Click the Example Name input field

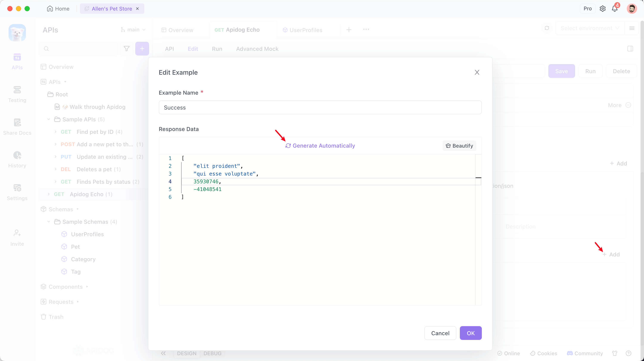pos(320,108)
